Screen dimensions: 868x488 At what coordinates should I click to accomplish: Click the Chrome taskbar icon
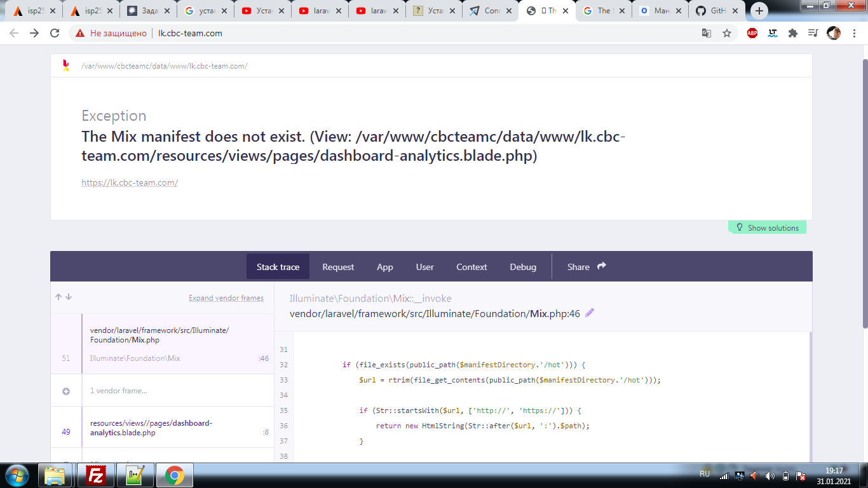pyautogui.click(x=175, y=475)
